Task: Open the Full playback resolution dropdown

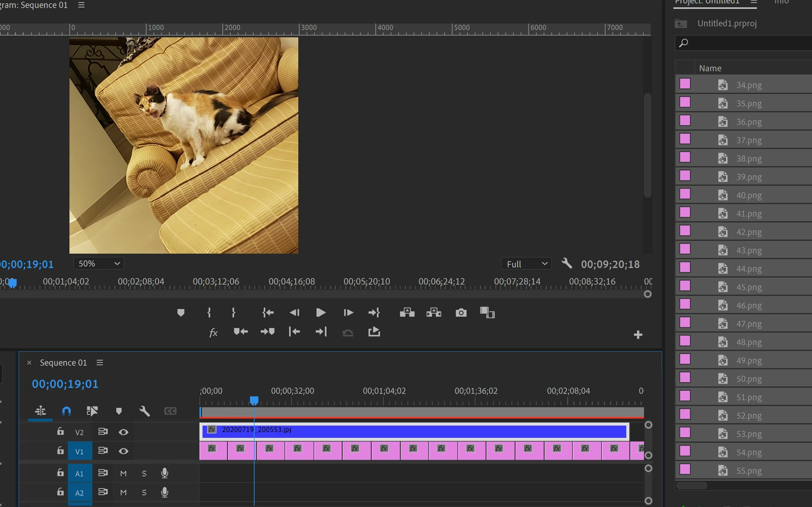Action: pos(526,264)
